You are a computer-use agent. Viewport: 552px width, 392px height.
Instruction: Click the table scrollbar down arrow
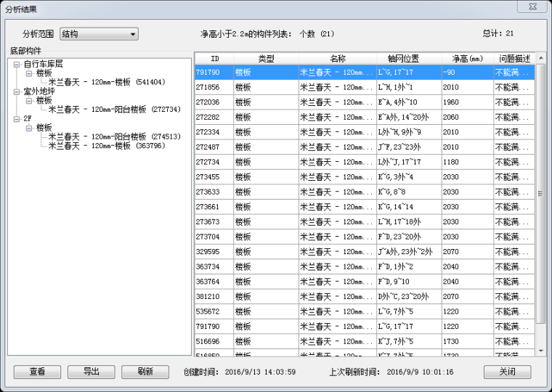pos(541,351)
